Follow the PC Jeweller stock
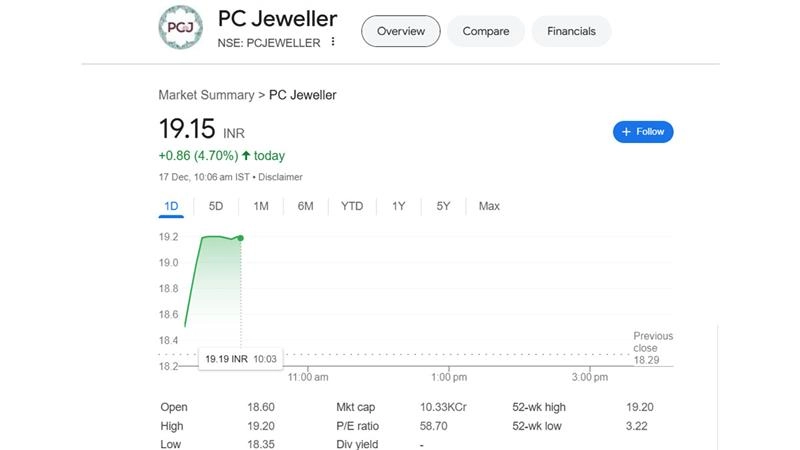 (x=643, y=131)
